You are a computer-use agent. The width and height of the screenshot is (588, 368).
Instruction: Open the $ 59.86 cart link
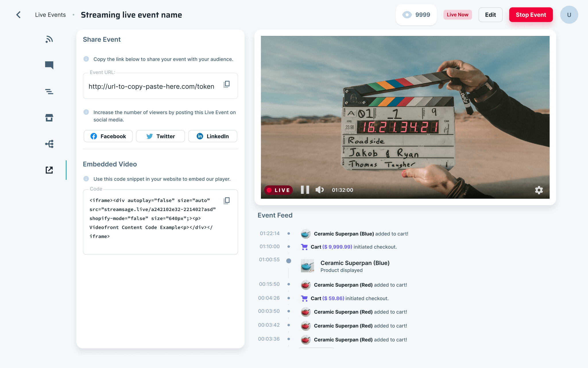pos(333,298)
